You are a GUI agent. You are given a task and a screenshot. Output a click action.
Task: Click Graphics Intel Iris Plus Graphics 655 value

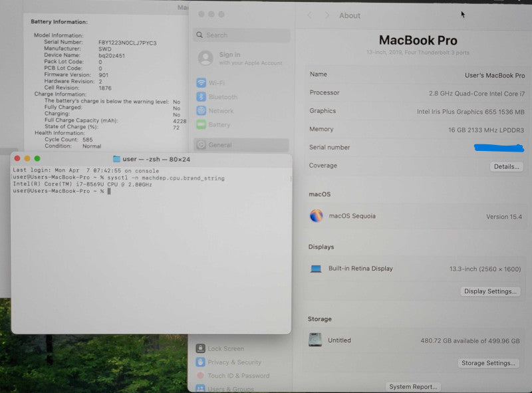[471, 112]
